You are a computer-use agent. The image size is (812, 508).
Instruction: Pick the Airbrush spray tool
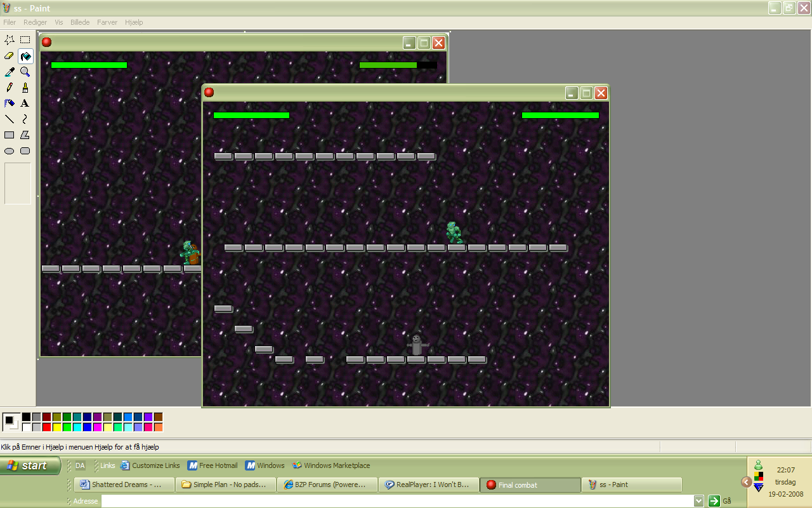click(10, 103)
